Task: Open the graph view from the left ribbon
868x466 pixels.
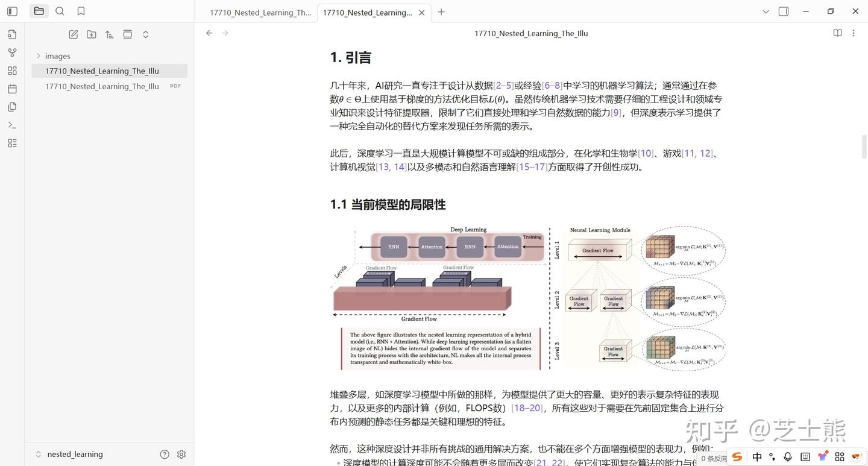Action: (12, 52)
